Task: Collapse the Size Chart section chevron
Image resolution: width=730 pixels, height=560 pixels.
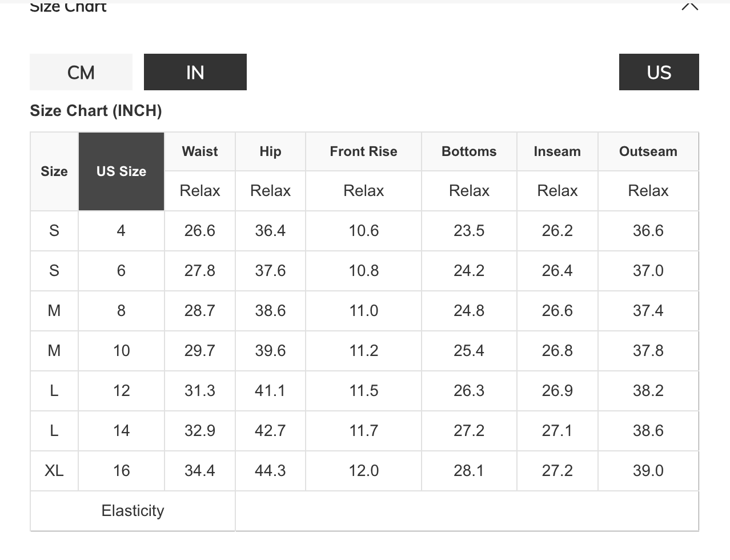Action: (x=689, y=6)
